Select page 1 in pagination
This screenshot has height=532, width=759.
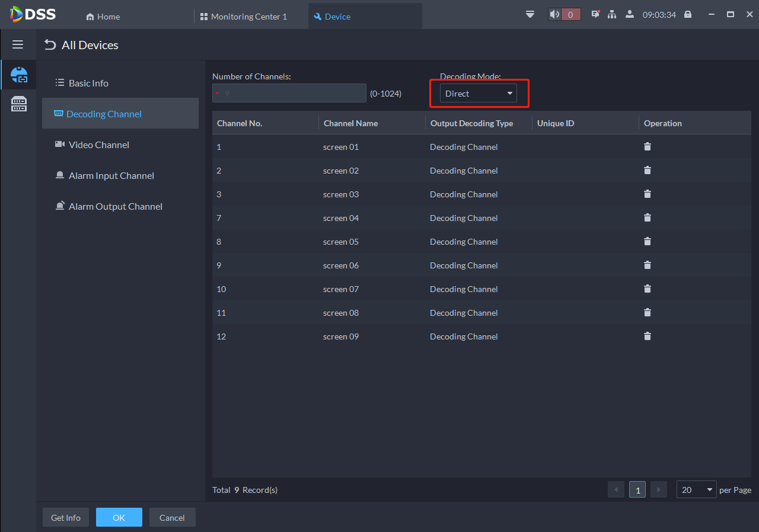pos(637,490)
